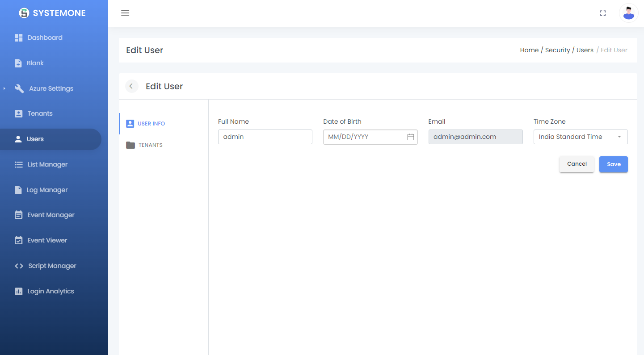Navigate to Home via breadcrumb
The height and width of the screenshot is (355, 644).
tap(529, 50)
